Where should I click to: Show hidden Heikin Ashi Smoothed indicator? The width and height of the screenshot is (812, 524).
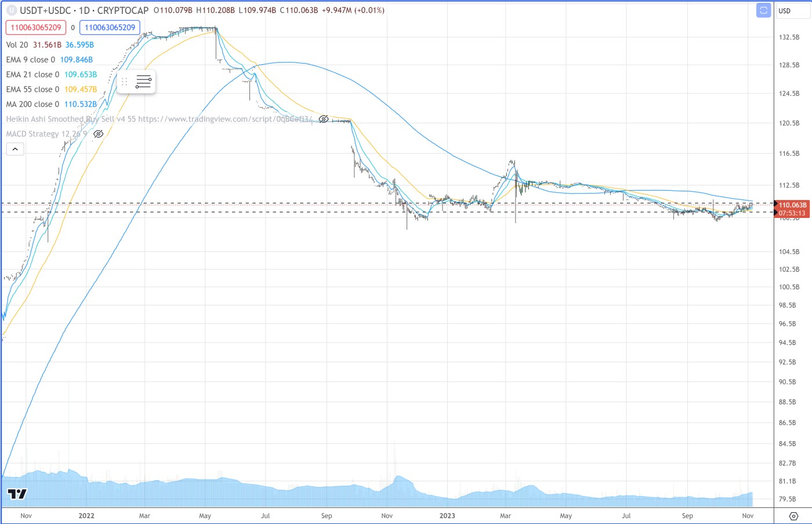click(324, 119)
